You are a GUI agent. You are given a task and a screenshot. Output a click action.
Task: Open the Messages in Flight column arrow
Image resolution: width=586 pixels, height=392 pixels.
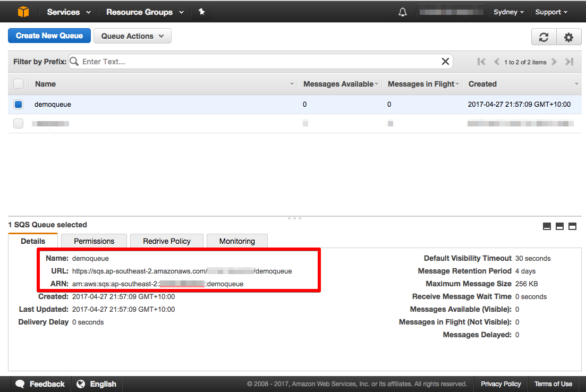(x=457, y=84)
